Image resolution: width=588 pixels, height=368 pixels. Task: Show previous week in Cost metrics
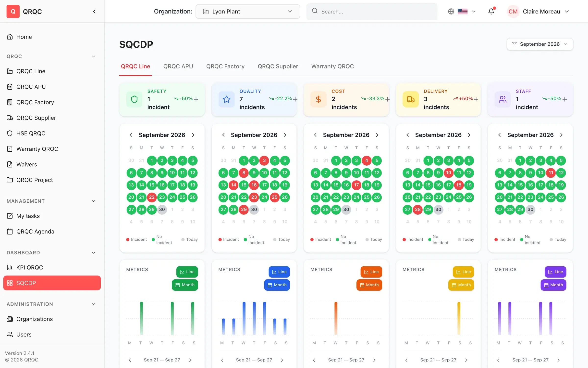(314, 360)
